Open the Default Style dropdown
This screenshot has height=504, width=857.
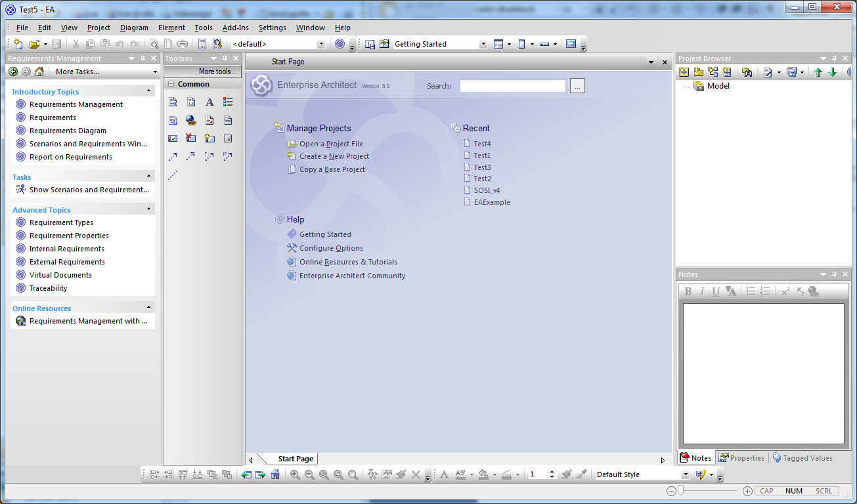[x=686, y=474]
